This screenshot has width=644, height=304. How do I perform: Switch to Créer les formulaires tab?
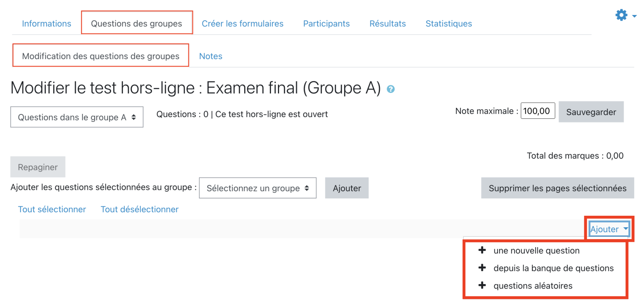242,23
